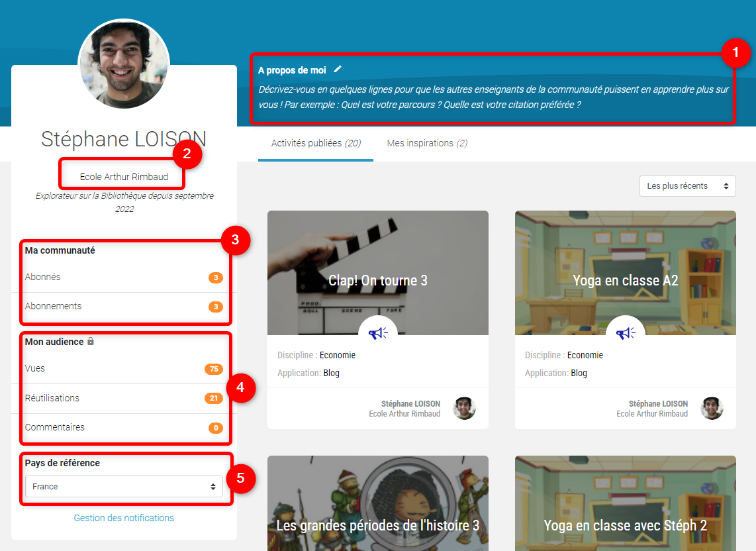Click the large profile photo of Stéphane LOISON
This screenshot has height=551, width=756.
pyautogui.click(x=124, y=65)
